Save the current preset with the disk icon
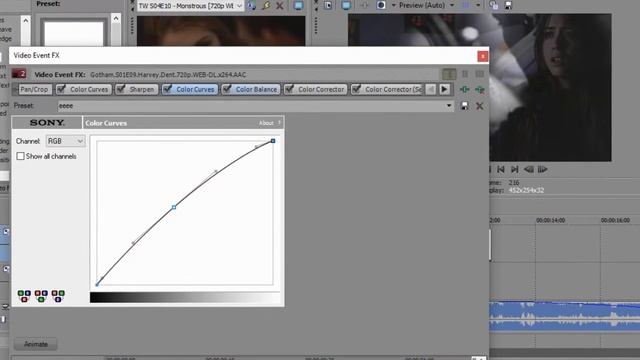The height and width of the screenshot is (360, 640). click(x=464, y=106)
